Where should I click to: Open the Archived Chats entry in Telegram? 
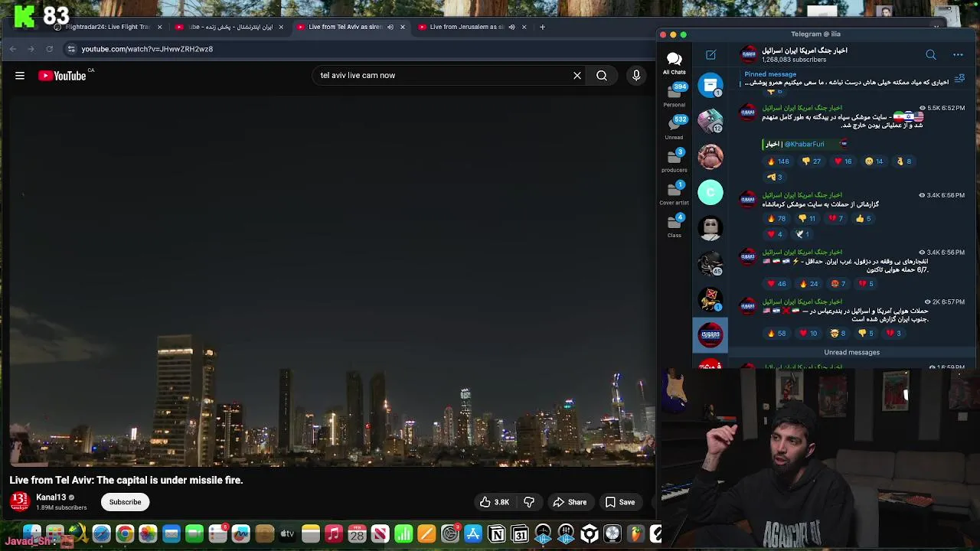[x=710, y=84]
